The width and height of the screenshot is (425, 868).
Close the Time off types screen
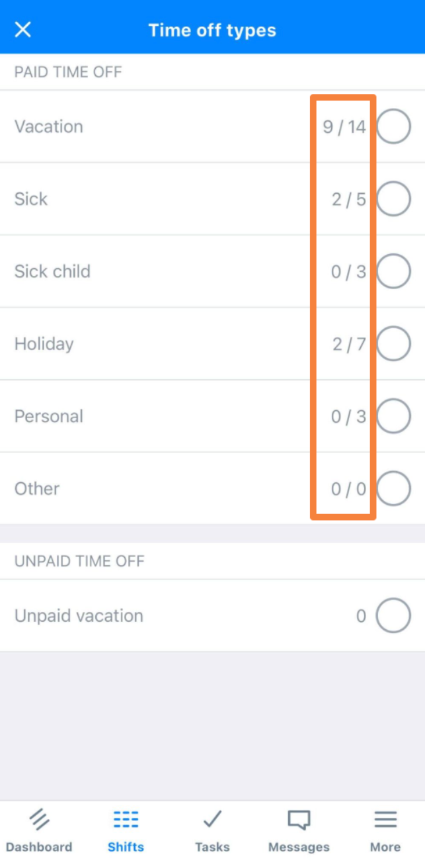[x=23, y=30]
